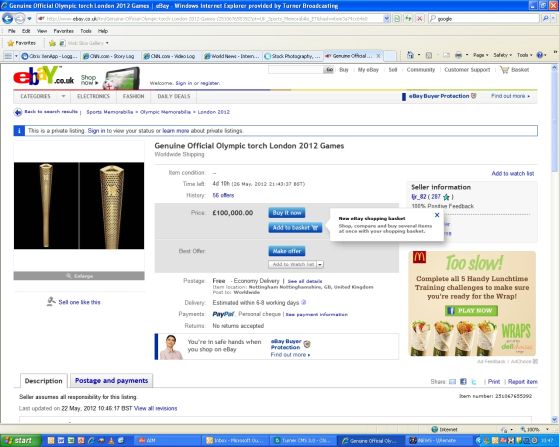The image size is (559, 447).
Task: Click the FASHION navigation item
Action: [133, 96]
